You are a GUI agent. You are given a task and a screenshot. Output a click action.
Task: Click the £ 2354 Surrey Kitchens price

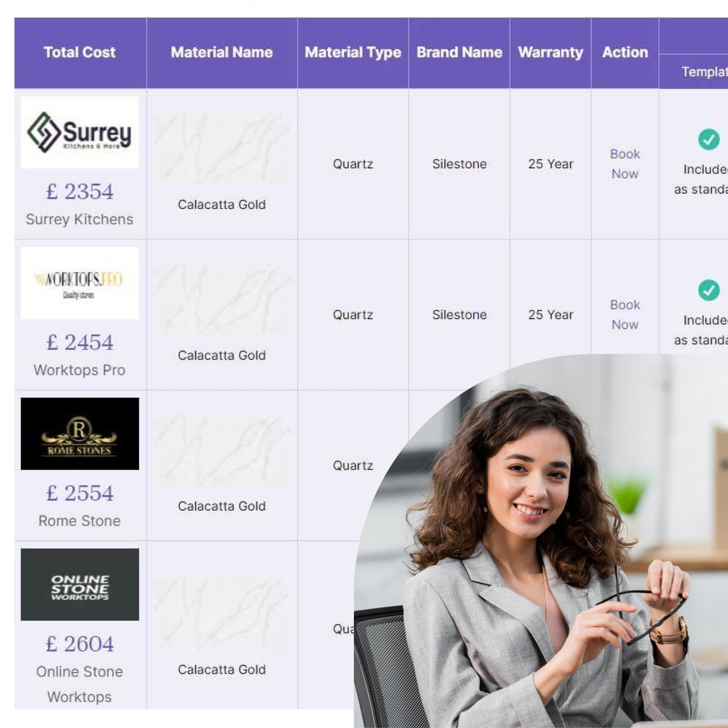tap(80, 191)
